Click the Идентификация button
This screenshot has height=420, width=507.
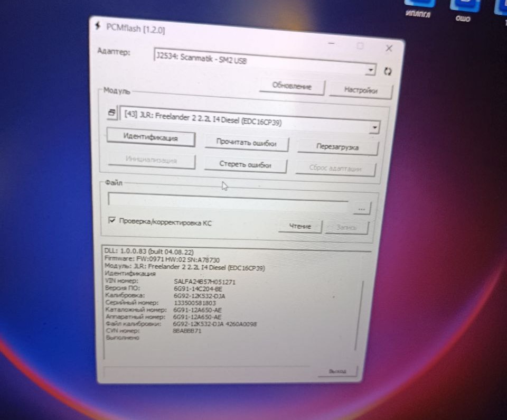coord(151,137)
